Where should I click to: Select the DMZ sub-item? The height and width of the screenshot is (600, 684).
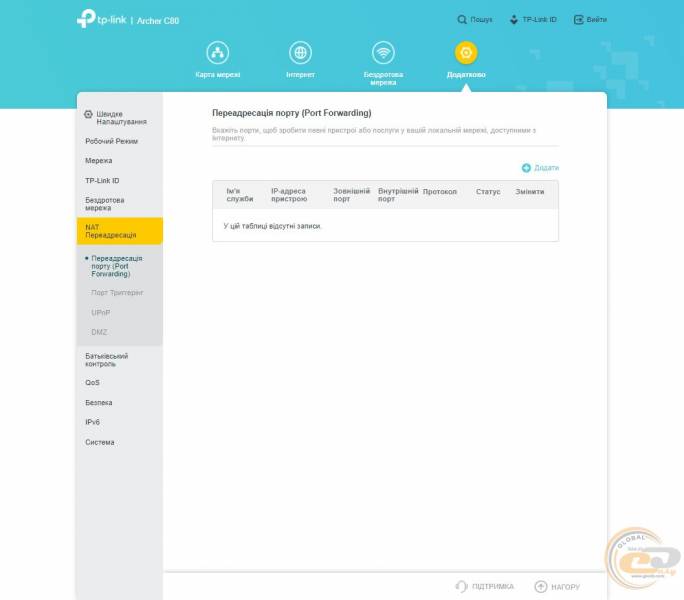coord(99,333)
